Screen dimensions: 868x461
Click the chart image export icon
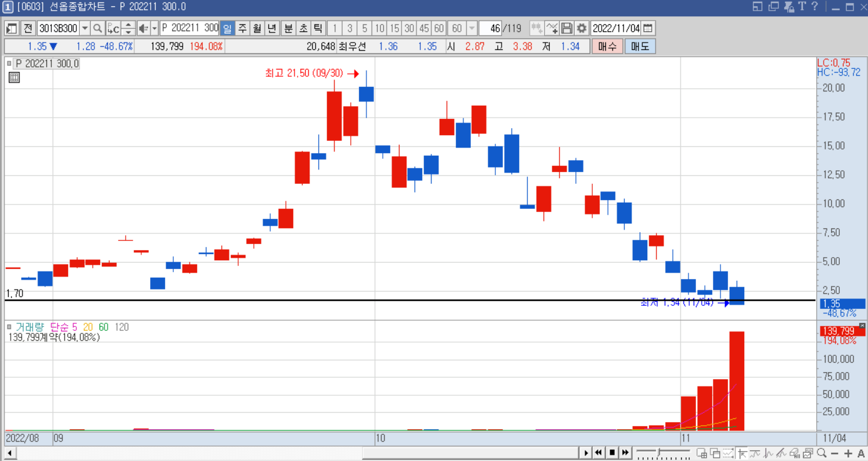tap(809, 453)
